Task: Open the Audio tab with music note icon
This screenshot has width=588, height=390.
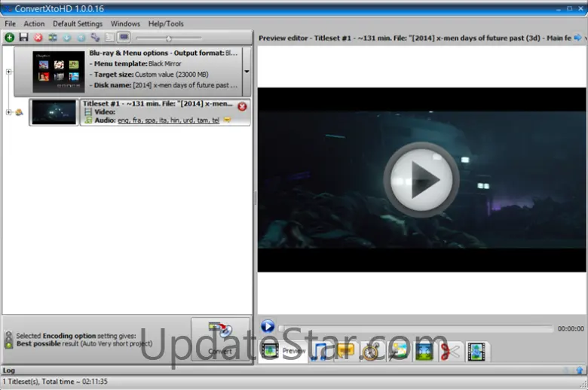Action: click(x=320, y=352)
